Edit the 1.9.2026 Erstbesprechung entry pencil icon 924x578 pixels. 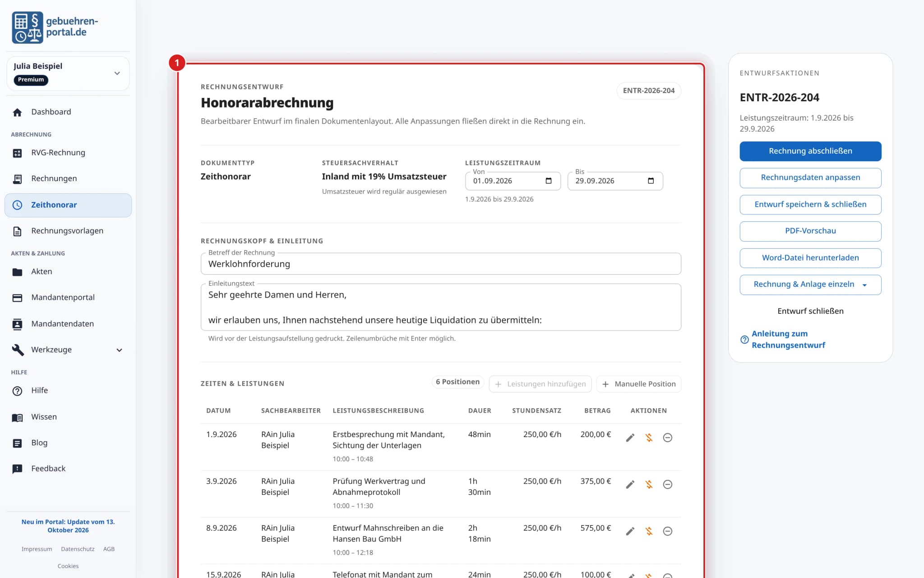coord(630,438)
